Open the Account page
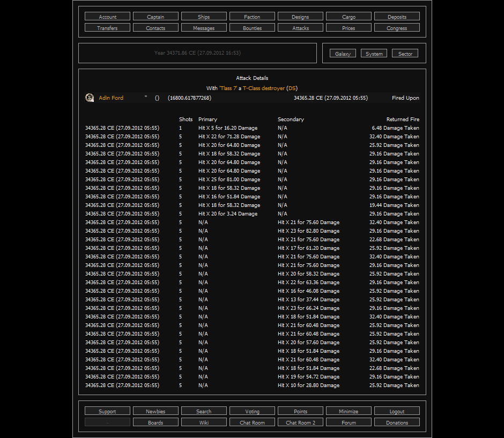This screenshot has height=438, width=504. pyautogui.click(x=107, y=17)
